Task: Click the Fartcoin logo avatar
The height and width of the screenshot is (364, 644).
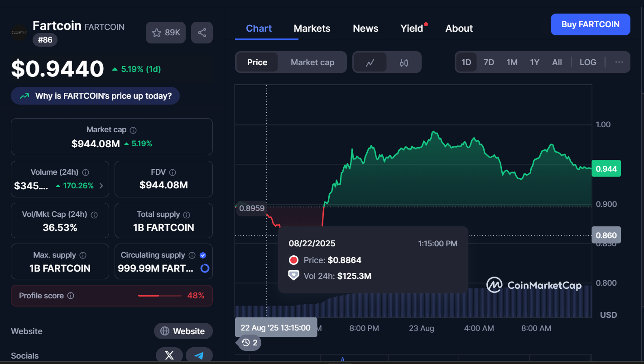Action: [x=19, y=33]
